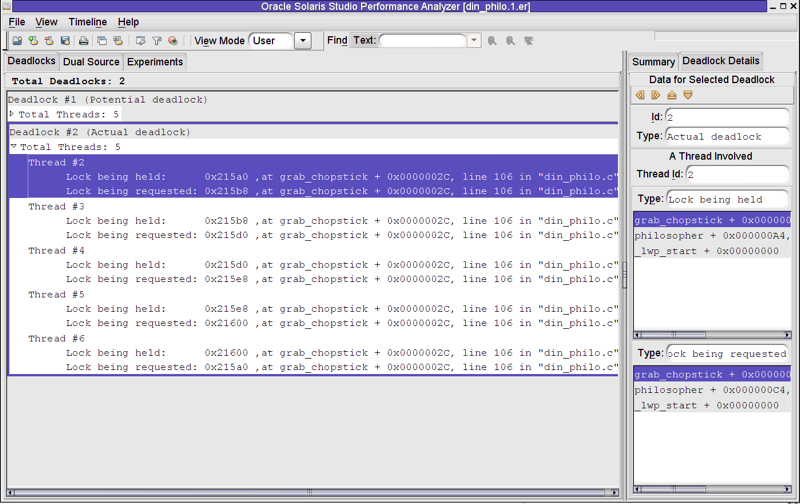Image resolution: width=800 pixels, height=504 pixels.
Task: Click the View Mode User field
Action: [x=271, y=41]
